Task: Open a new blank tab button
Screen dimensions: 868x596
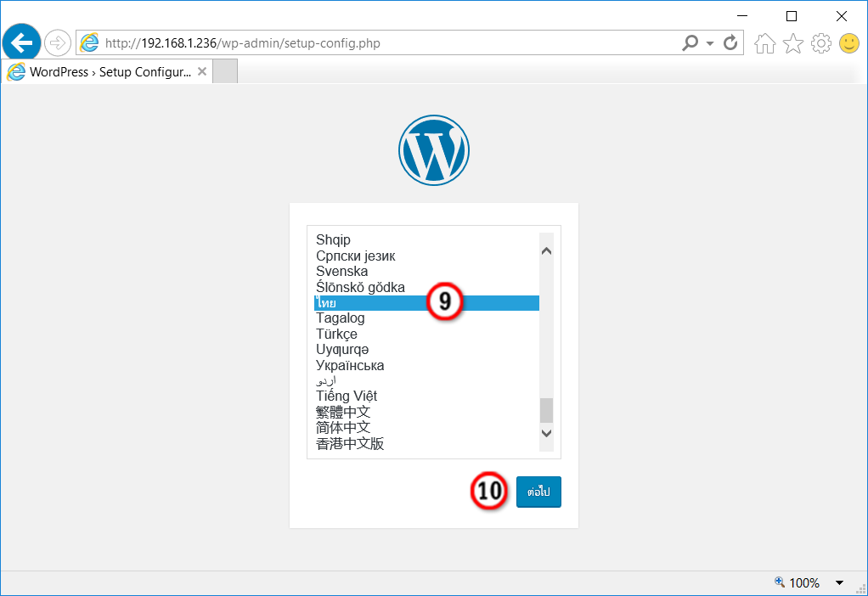Action: click(225, 71)
